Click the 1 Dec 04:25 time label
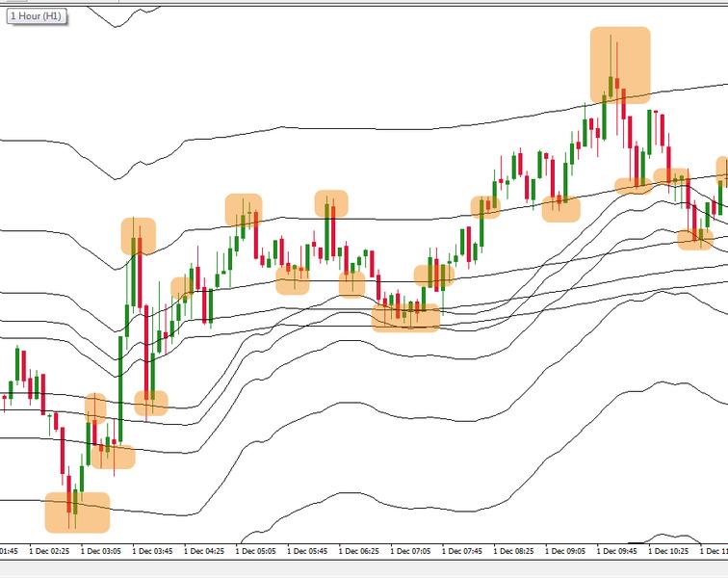 (204, 551)
